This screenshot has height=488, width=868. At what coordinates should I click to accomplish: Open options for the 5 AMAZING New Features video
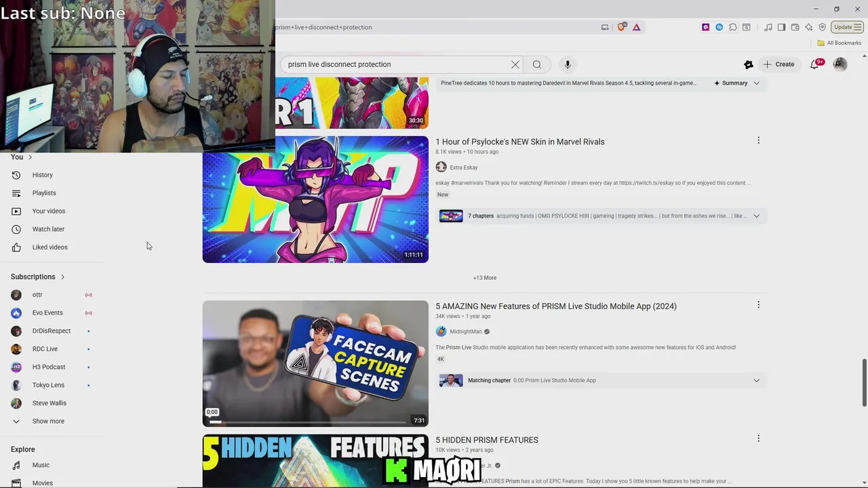click(x=758, y=305)
